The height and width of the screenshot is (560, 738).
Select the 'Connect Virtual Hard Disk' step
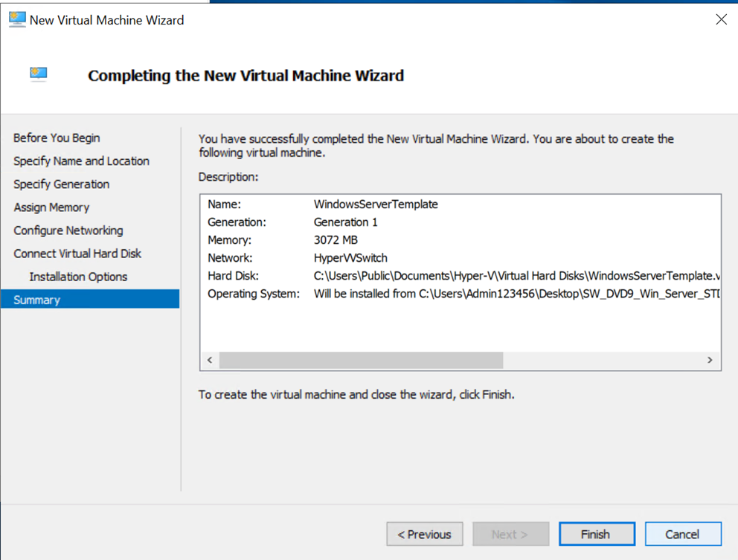click(x=77, y=254)
